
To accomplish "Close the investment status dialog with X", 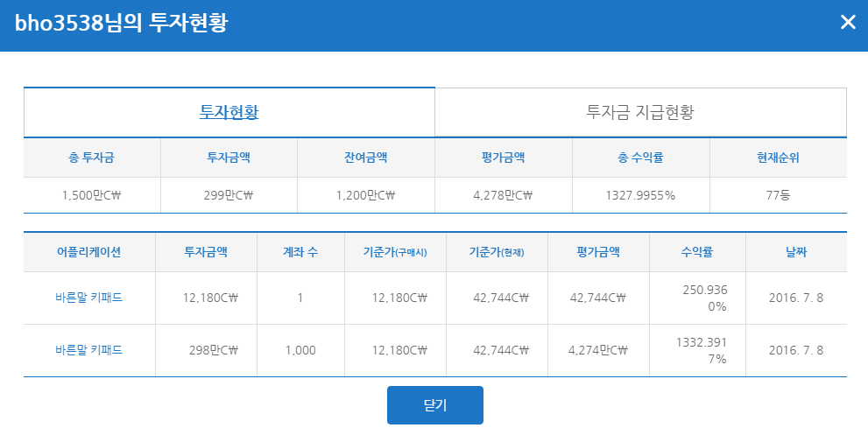I will [x=847, y=23].
